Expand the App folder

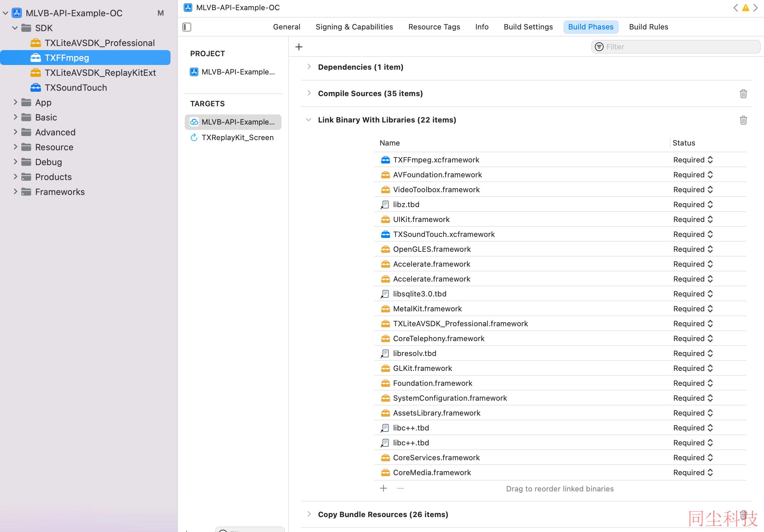[15, 102]
